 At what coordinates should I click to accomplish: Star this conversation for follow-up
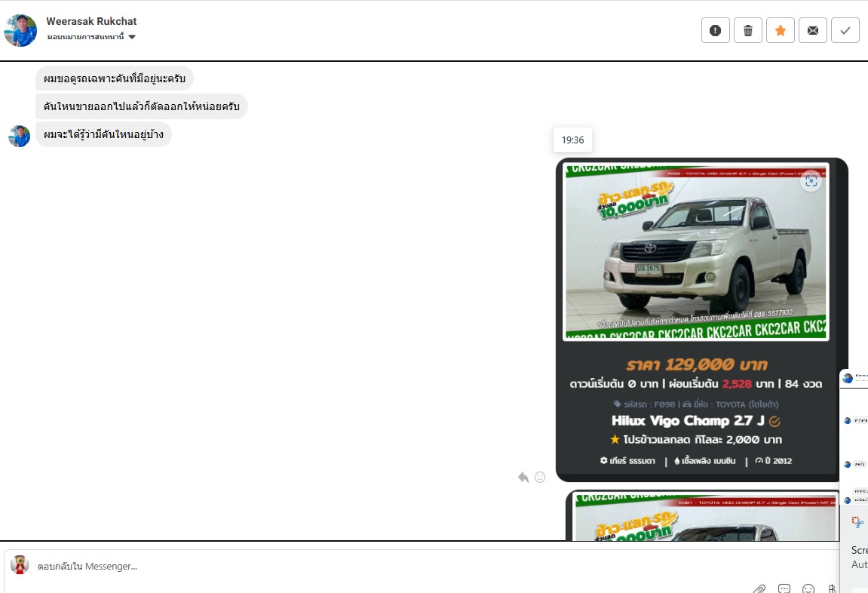(781, 30)
